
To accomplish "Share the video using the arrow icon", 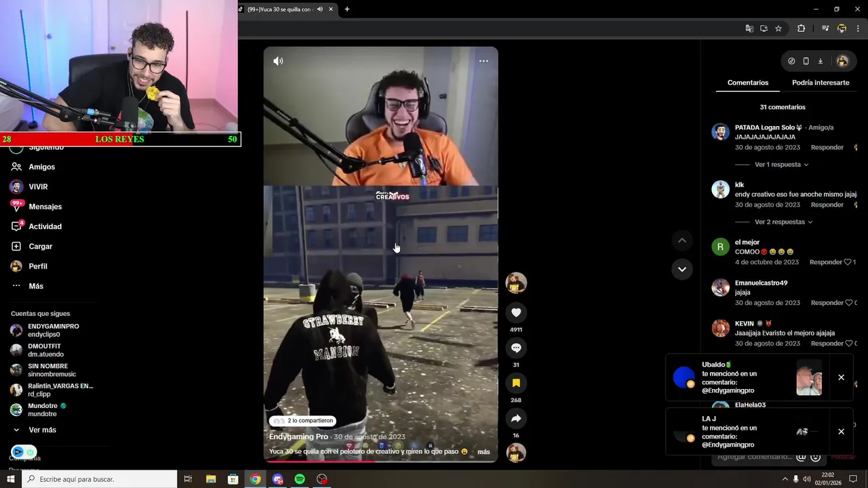I will tap(516, 418).
